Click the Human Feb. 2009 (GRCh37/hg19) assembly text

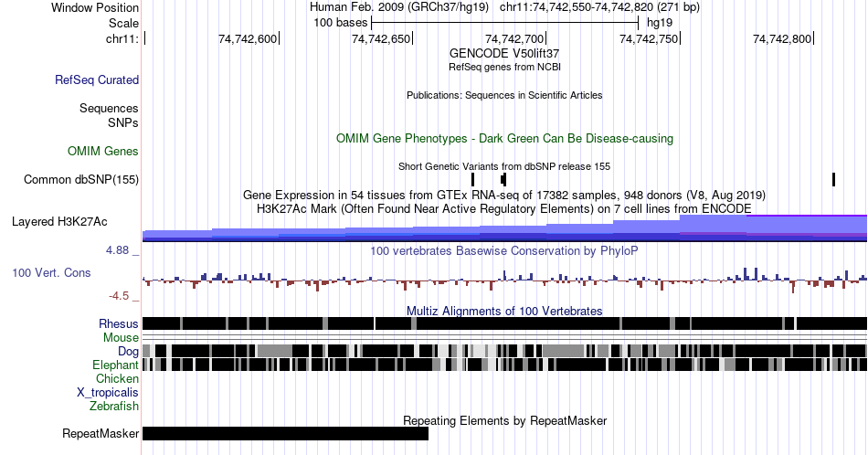point(399,7)
